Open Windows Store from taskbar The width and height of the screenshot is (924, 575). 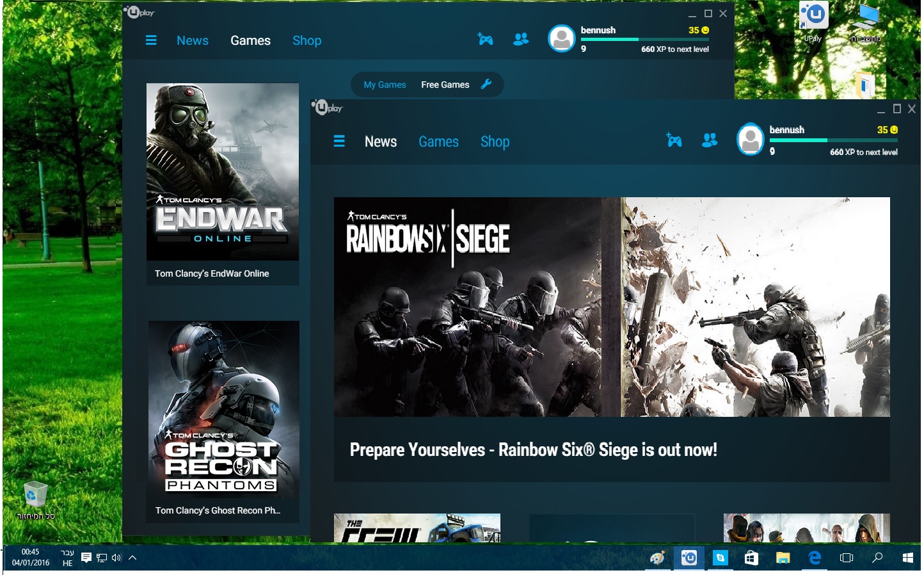click(x=751, y=558)
